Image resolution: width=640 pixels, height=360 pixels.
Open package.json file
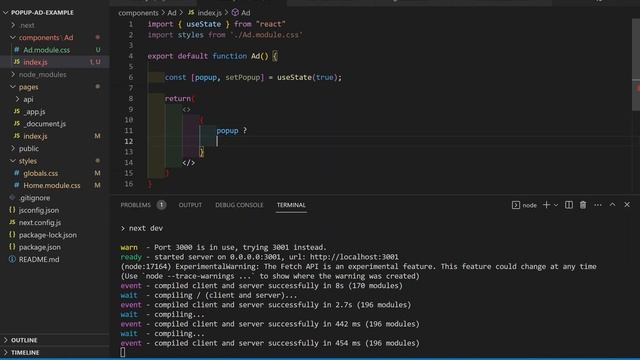40,247
